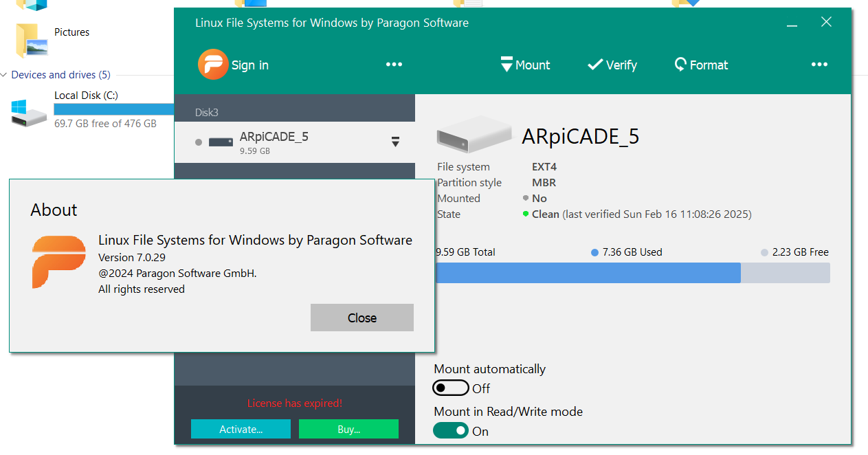Screen dimensions: 868x455
Task: Click the Paragon logo in About dialog
Action: [x=59, y=262]
